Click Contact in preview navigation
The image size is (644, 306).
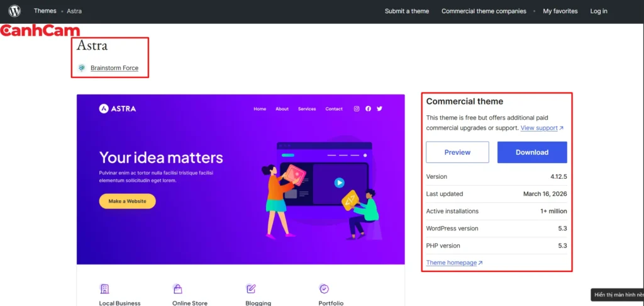pyautogui.click(x=334, y=109)
